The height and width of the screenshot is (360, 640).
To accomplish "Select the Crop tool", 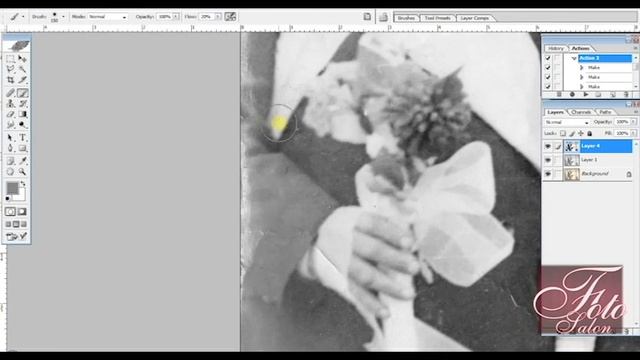I will pyautogui.click(x=11, y=80).
